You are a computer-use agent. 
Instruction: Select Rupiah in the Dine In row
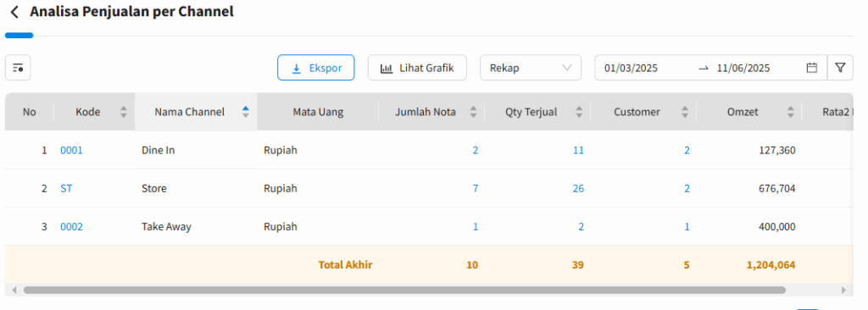tap(281, 150)
